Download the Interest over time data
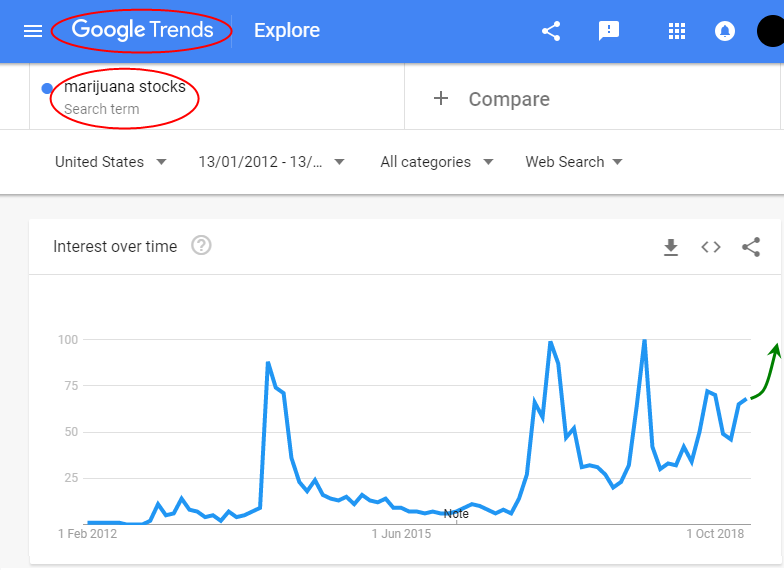784x570 pixels. pos(671,247)
